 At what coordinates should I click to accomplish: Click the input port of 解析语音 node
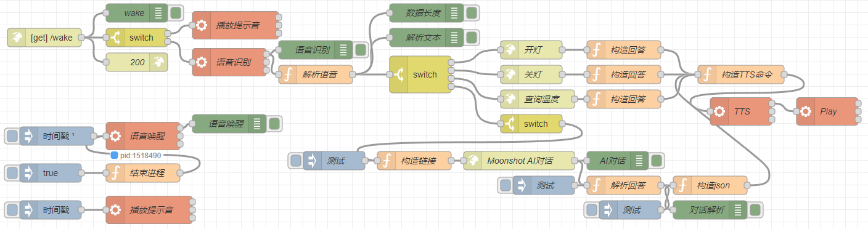click(x=279, y=74)
